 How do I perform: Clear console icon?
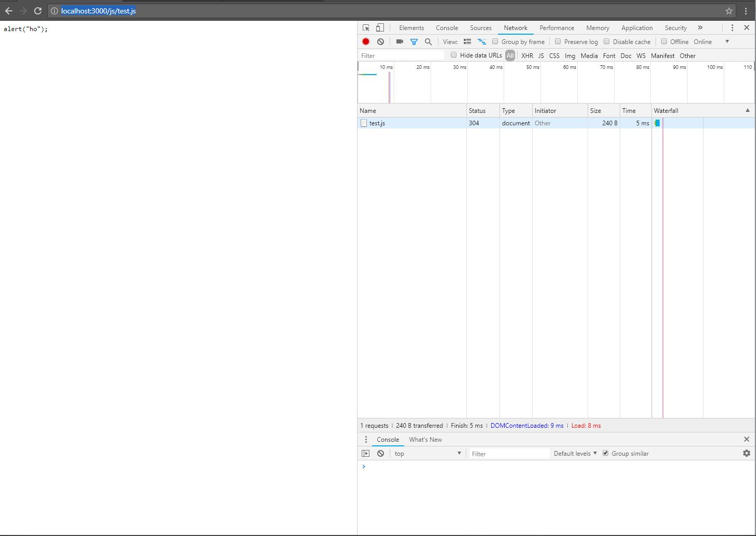point(381,454)
